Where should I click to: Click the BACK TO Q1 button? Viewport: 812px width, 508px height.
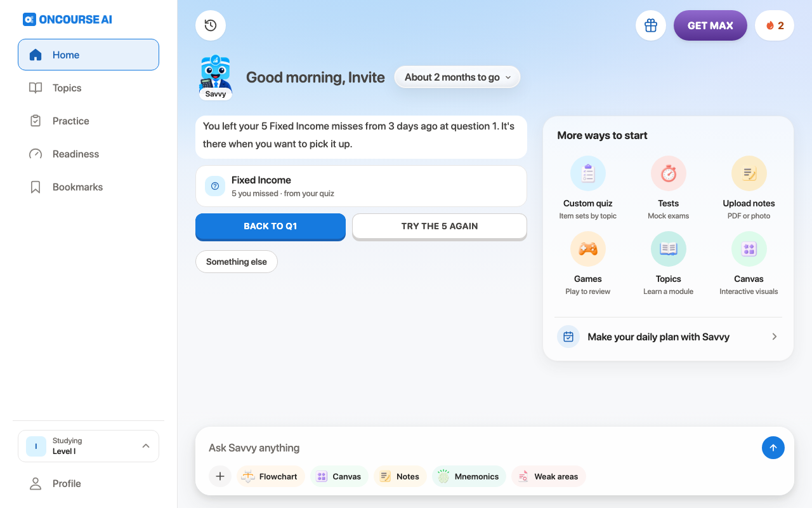point(270,227)
